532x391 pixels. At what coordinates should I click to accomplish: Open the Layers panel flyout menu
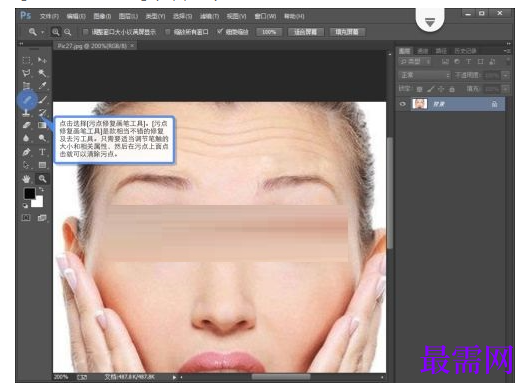coord(507,51)
